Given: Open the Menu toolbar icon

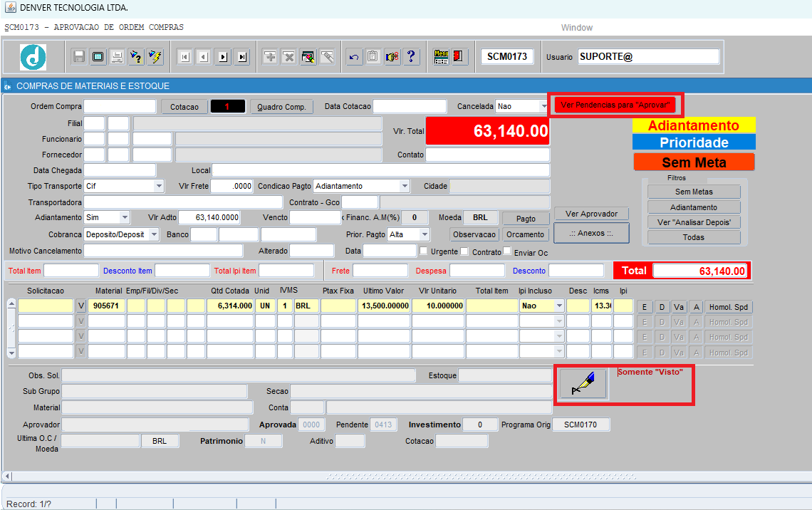Looking at the screenshot, I should (x=441, y=56).
